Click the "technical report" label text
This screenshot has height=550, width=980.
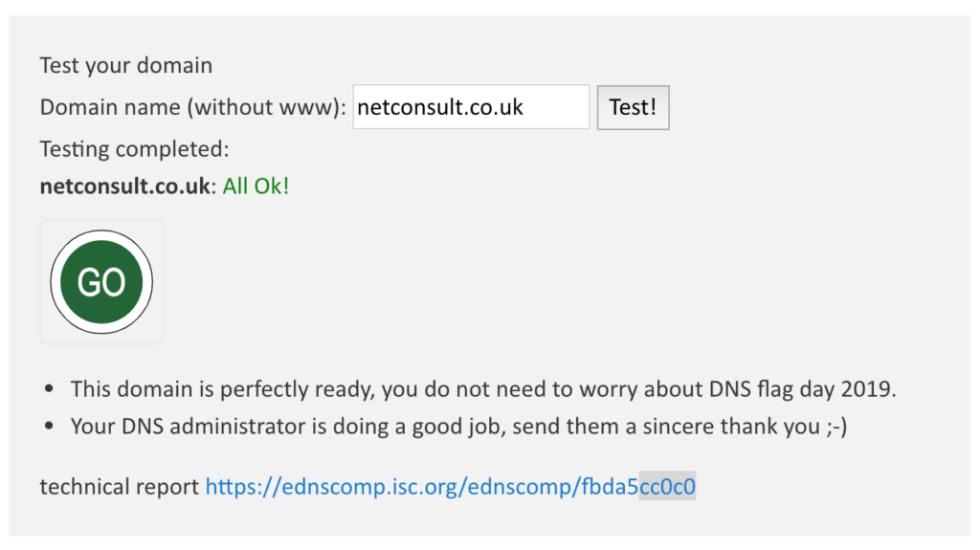[x=119, y=487]
